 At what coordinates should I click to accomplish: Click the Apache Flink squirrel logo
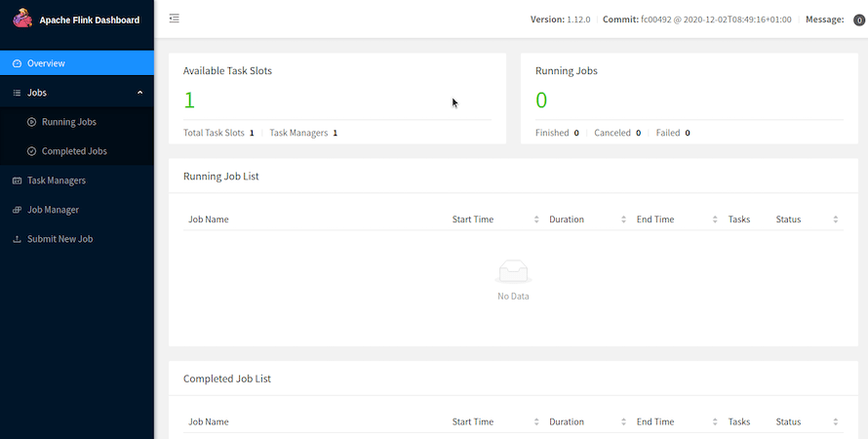pos(22,19)
